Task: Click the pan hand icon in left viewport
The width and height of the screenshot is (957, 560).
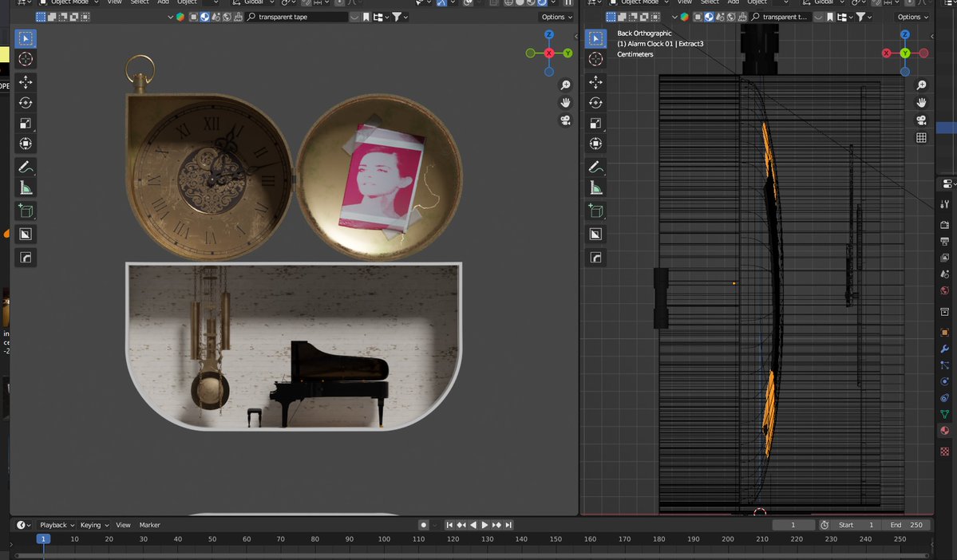Action: point(565,102)
